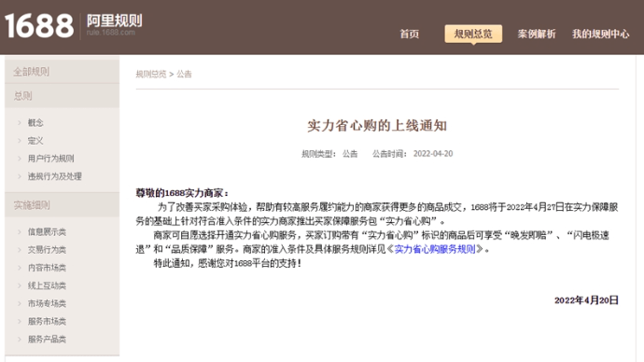Screen dimensions: 644x362
Task: Open 线上互动类 in the sidebar
Action: 47,285
